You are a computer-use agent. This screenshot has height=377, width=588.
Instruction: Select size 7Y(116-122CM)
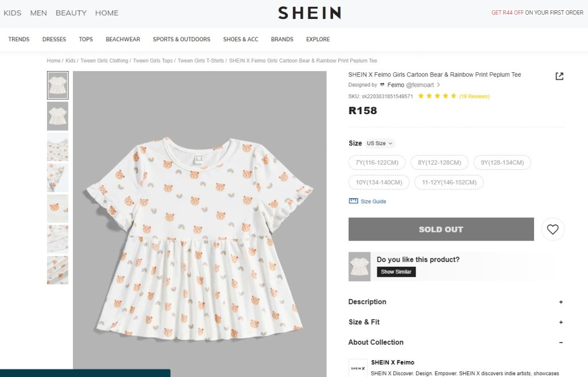tap(377, 162)
